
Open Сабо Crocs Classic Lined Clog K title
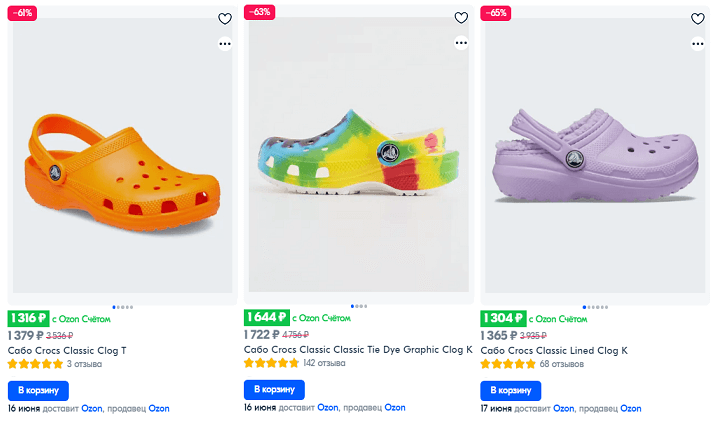pos(554,351)
